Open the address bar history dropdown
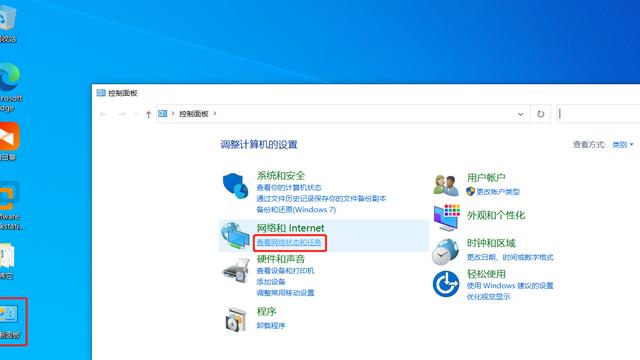 (x=520, y=114)
